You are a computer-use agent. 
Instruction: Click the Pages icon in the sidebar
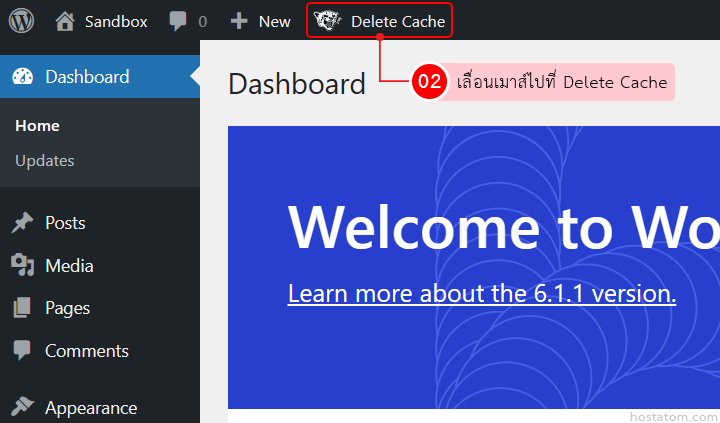[22, 309]
